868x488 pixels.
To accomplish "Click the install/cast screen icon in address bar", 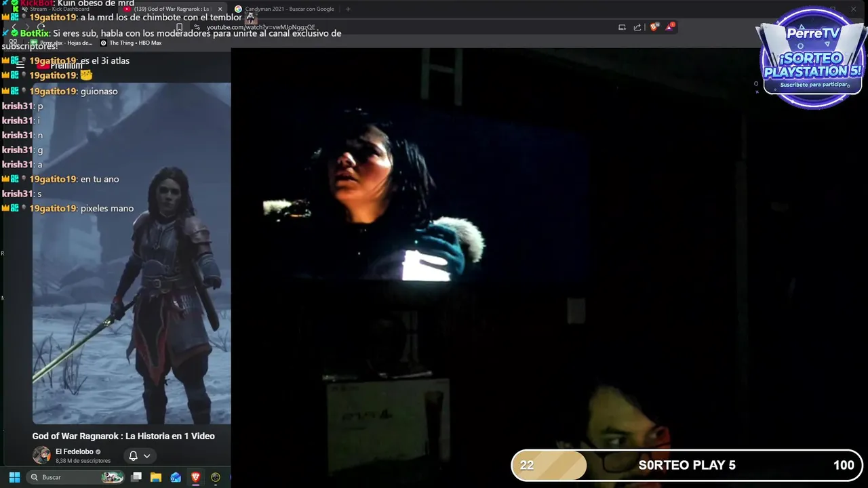I will [x=622, y=27].
